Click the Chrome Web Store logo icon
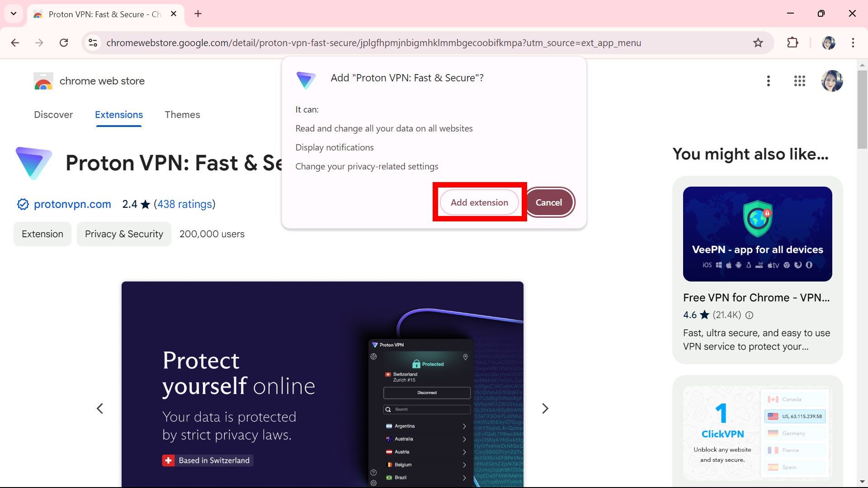 [x=43, y=80]
